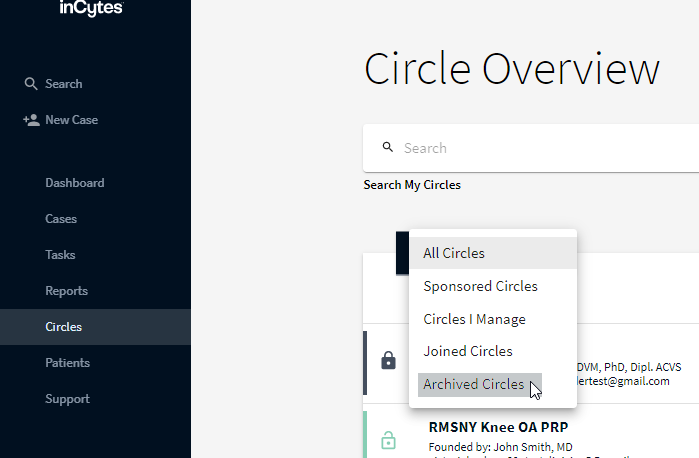The width and height of the screenshot is (699, 458).
Task: Open the Patients section
Action: 67,363
